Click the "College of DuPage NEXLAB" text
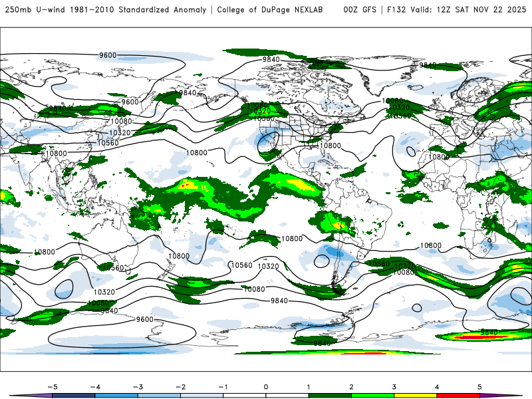Image resolution: width=532 pixels, height=399 pixels. tap(270, 10)
